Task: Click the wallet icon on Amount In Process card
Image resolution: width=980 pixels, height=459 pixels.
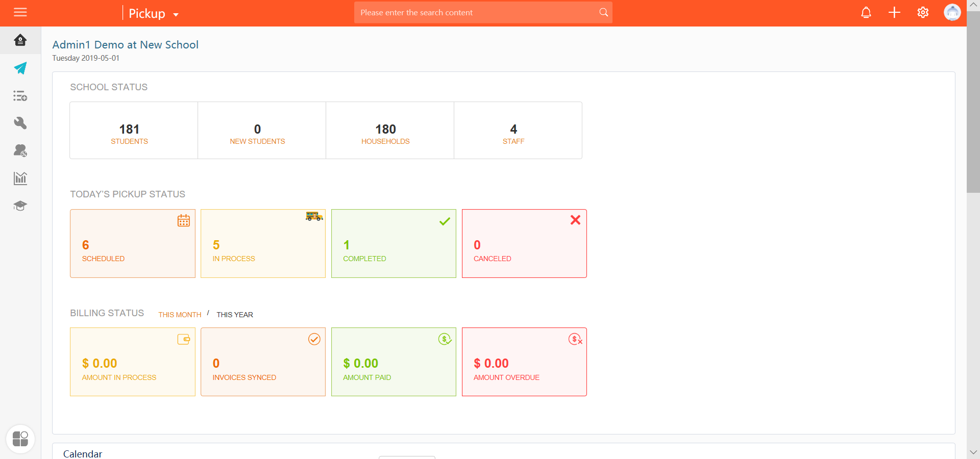Action: tap(184, 339)
